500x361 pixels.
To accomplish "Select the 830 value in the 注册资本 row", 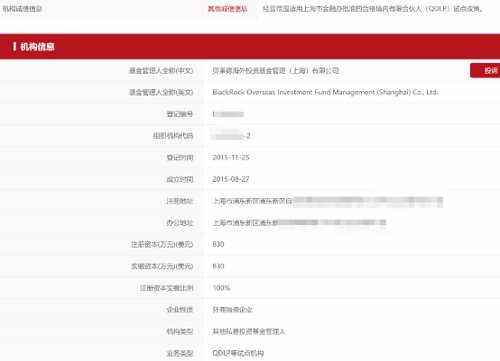I will pyautogui.click(x=218, y=244).
